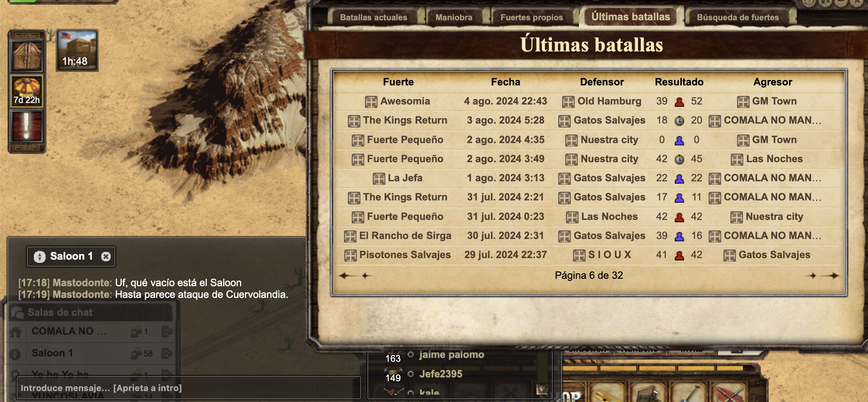Go to next page of battles
The width and height of the screenshot is (868, 402).
[812, 276]
